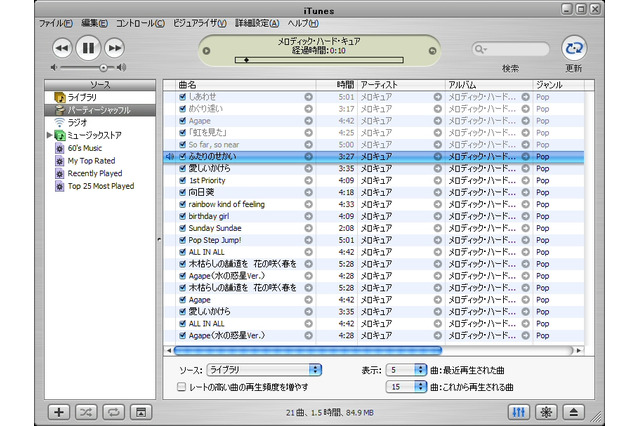
Task: Click the horizontal scrollbar thumb in song list
Action: [x=308, y=350]
